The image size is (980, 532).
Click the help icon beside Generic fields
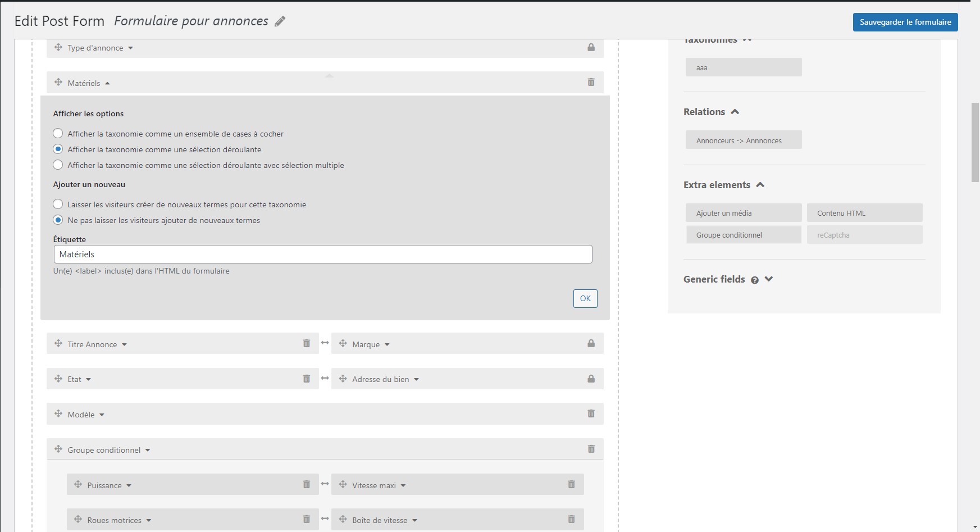click(x=755, y=280)
